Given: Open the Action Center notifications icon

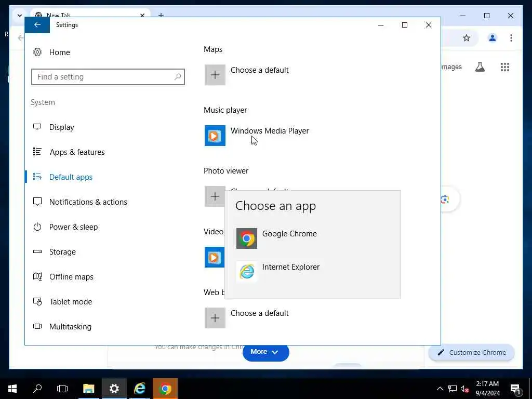Looking at the screenshot, I should (515, 389).
